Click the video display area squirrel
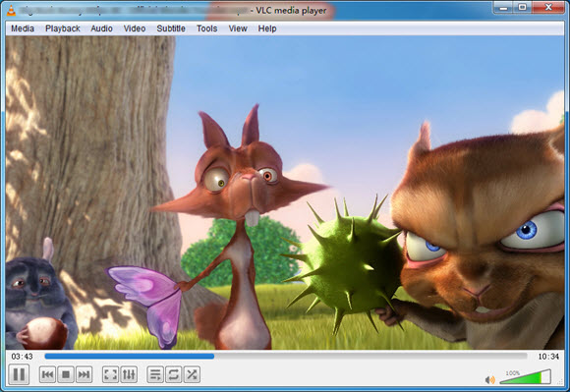The image size is (570, 392). (x=285, y=193)
